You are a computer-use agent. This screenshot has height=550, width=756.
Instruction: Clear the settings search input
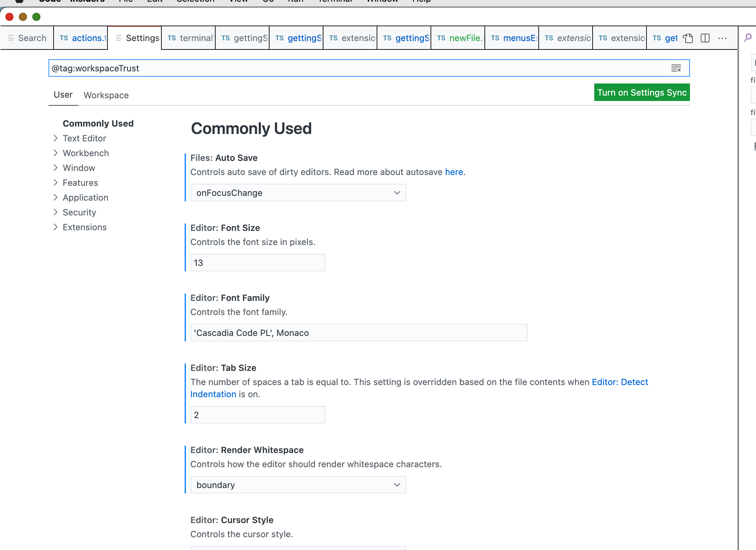pos(676,68)
